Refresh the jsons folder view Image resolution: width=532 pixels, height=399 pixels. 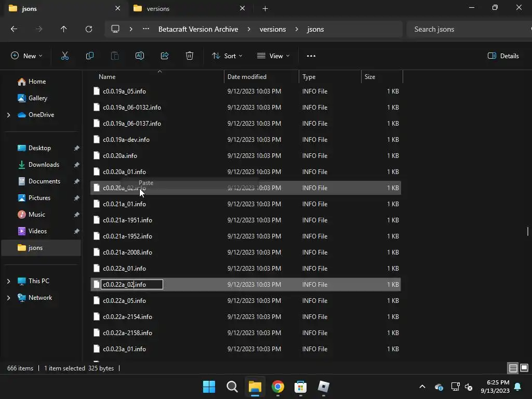(x=89, y=29)
